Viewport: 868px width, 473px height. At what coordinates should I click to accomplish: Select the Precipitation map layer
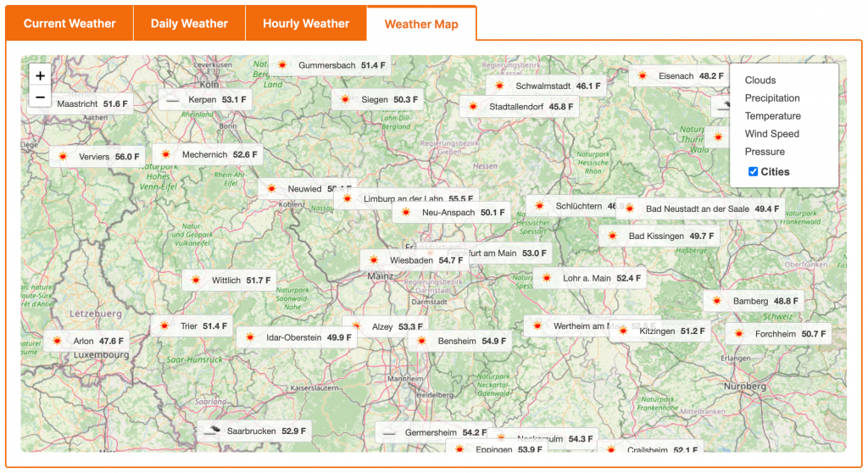coord(772,98)
